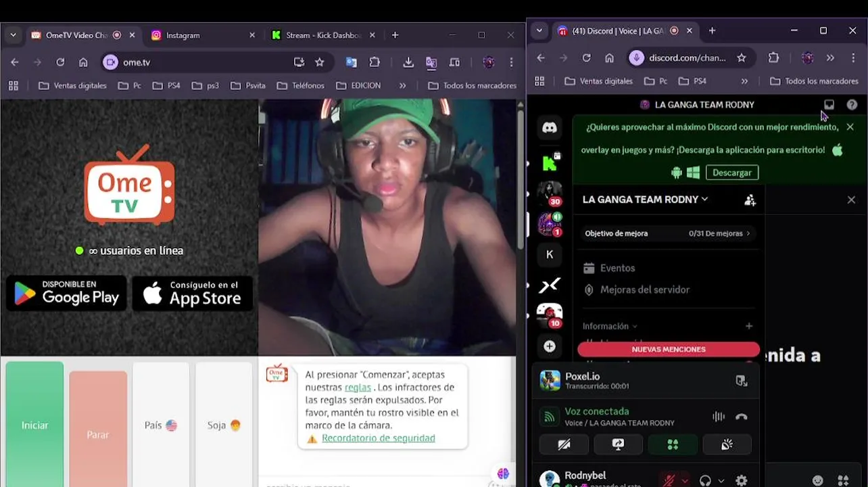
Task: Bookmark ome.tv with the star icon
Action: click(320, 62)
